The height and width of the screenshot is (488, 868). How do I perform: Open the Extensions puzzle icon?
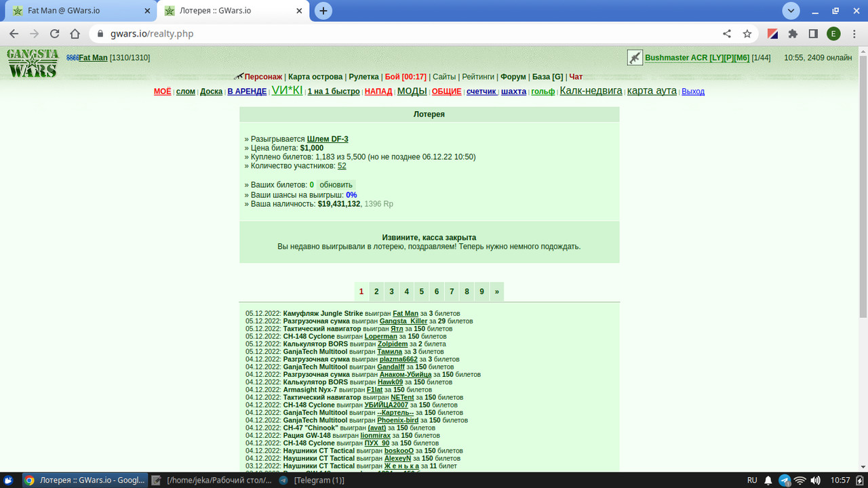tap(793, 34)
